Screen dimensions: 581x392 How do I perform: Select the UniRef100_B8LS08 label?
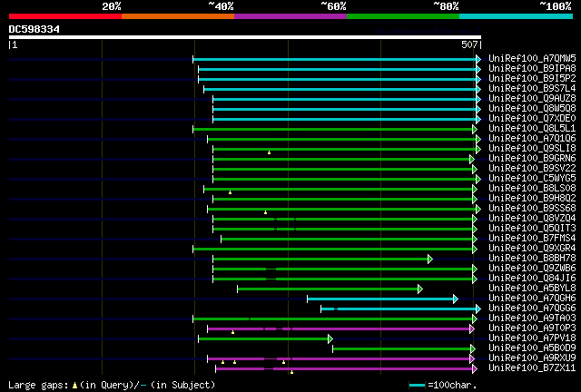[x=532, y=188]
